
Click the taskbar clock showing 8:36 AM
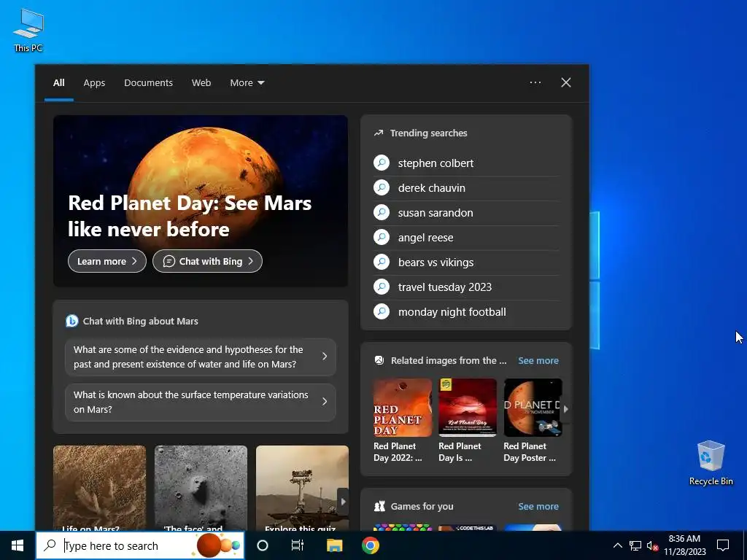684,545
